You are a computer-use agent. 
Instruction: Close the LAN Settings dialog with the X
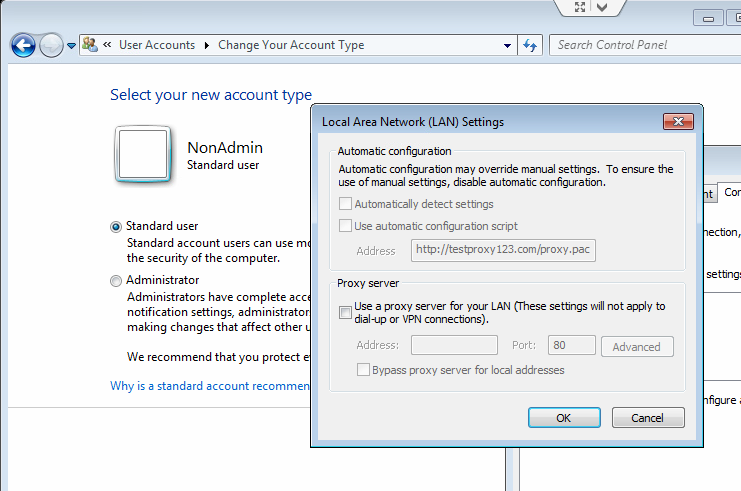click(678, 122)
